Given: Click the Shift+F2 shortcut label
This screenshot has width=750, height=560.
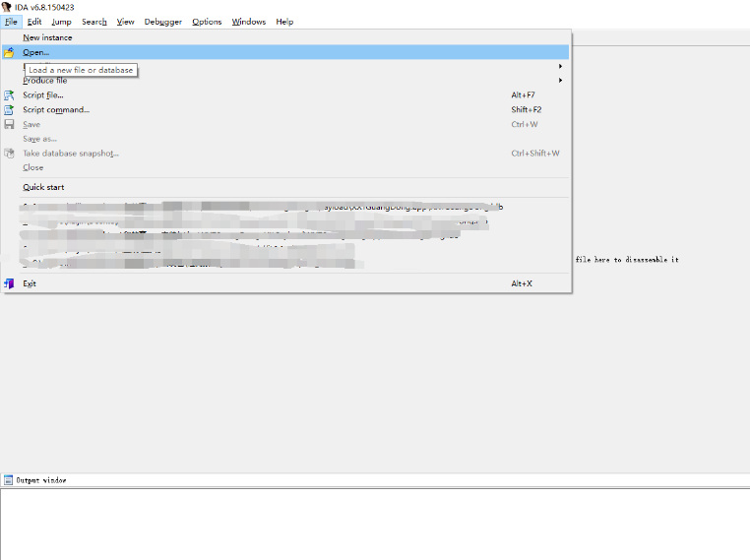Looking at the screenshot, I should point(527,109).
